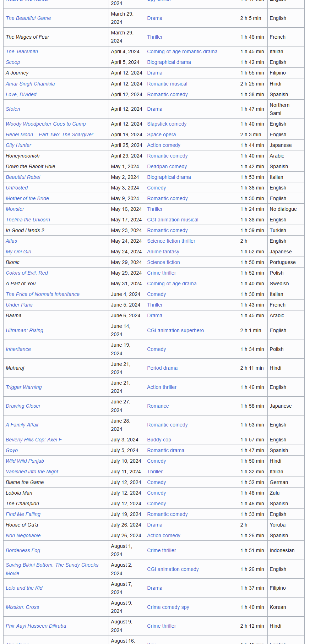Viewport: 310px width, 644px height.
Task: Open Amar Singh Chamkila film page
Action: coord(30,84)
